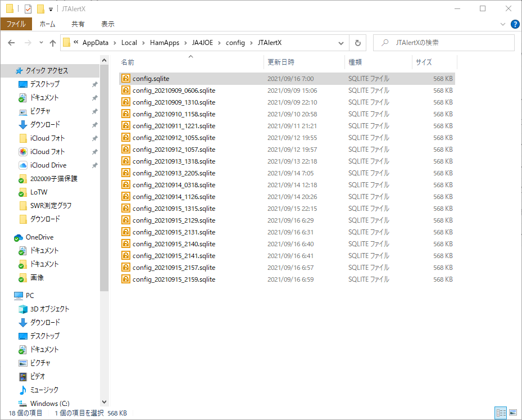Click the pinned iCloud フォト colorful photos icon

[x=22, y=152]
